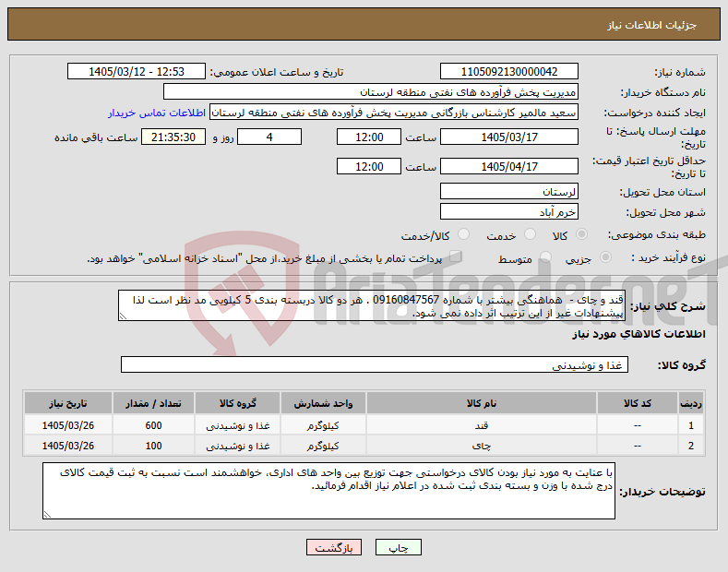Click the تاریخ نیاز column header
Viewport: 728px width, 572px height.
[x=67, y=403]
